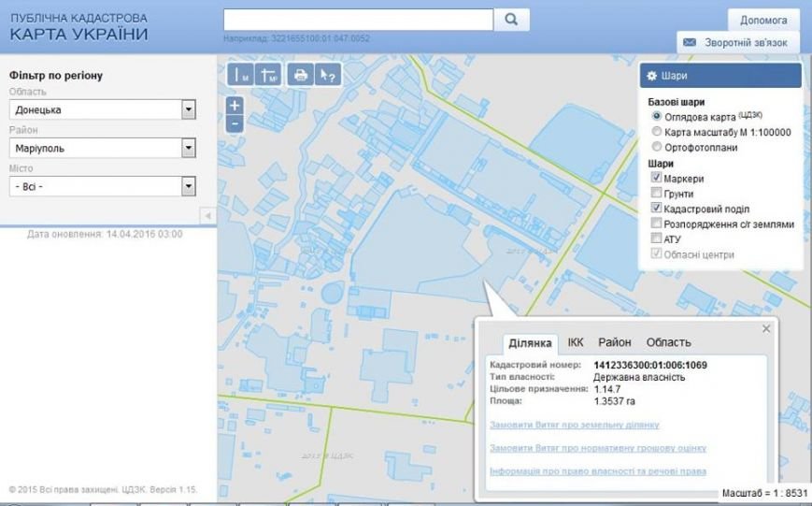Switch to the Район tab
Image resolution: width=812 pixels, height=506 pixels.
click(615, 342)
